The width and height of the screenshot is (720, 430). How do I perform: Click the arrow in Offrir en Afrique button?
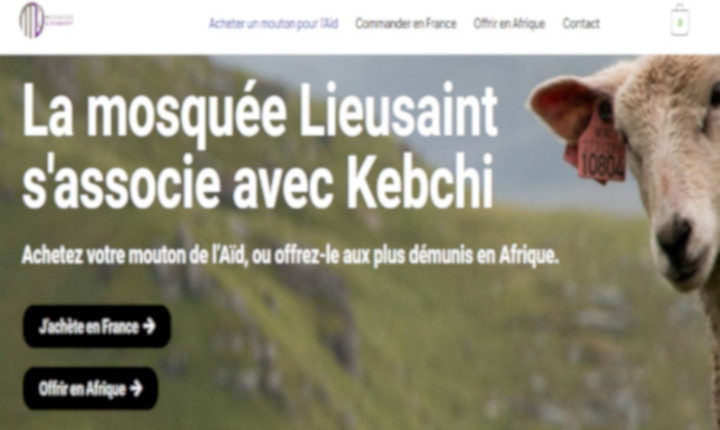click(136, 389)
